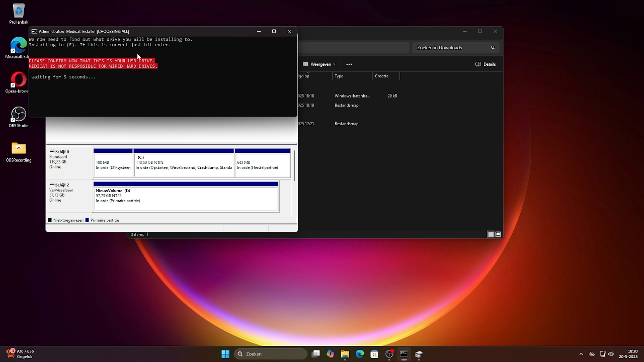Image resolution: width=644 pixels, height=362 pixels.
Task: Click the Disk Management vertical scrollbar
Action: click(x=294, y=165)
